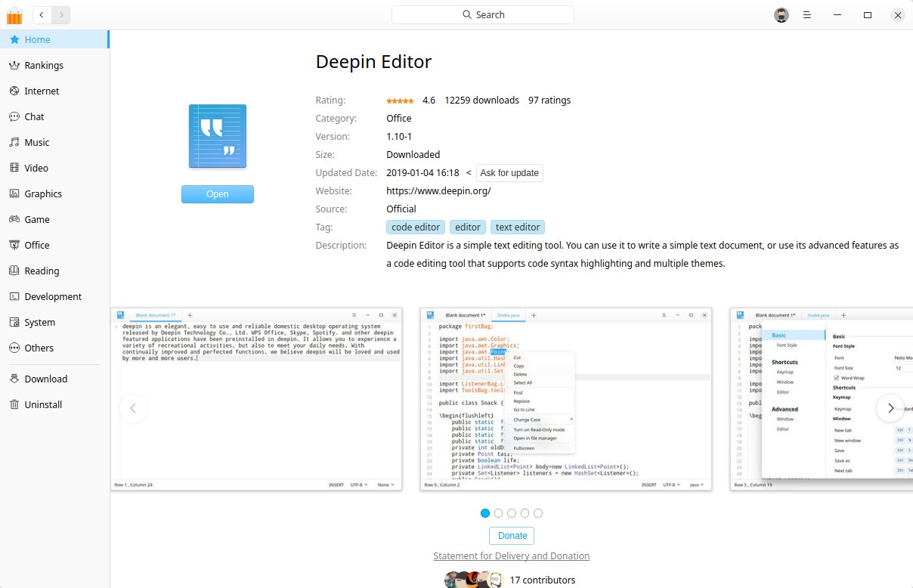The height and width of the screenshot is (588, 913).
Task: Click the Uninstall trash icon
Action: click(x=14, y=404)
